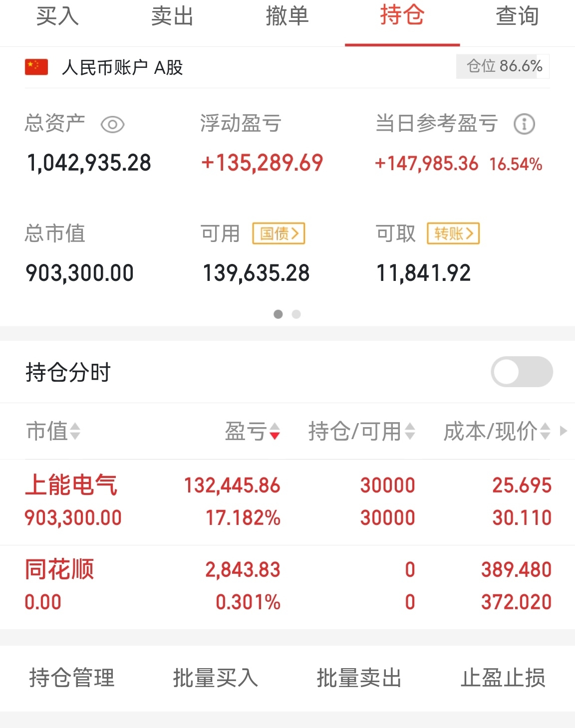Switch to the 卖出 tab
575x728 pixels.
[x=172, y=16]
